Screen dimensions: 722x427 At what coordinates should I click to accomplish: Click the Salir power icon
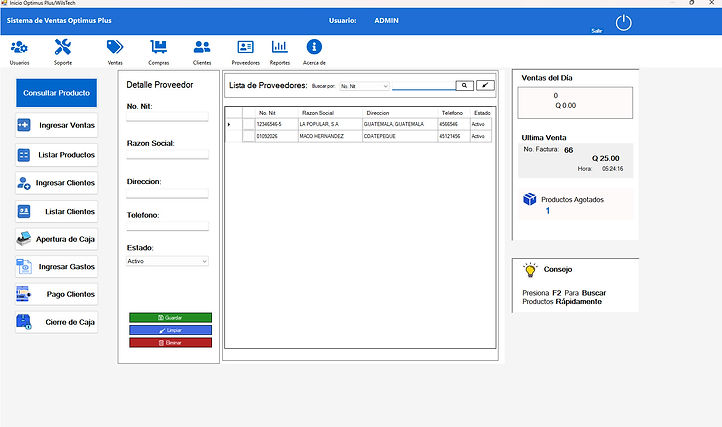click(x=623, y=23)
